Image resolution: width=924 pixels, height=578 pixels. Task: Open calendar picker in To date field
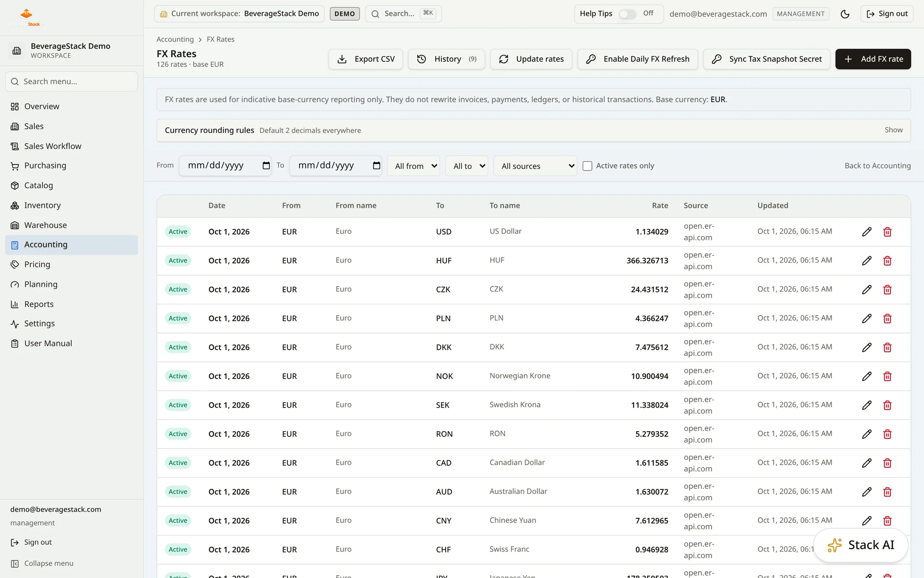point(376,166)
